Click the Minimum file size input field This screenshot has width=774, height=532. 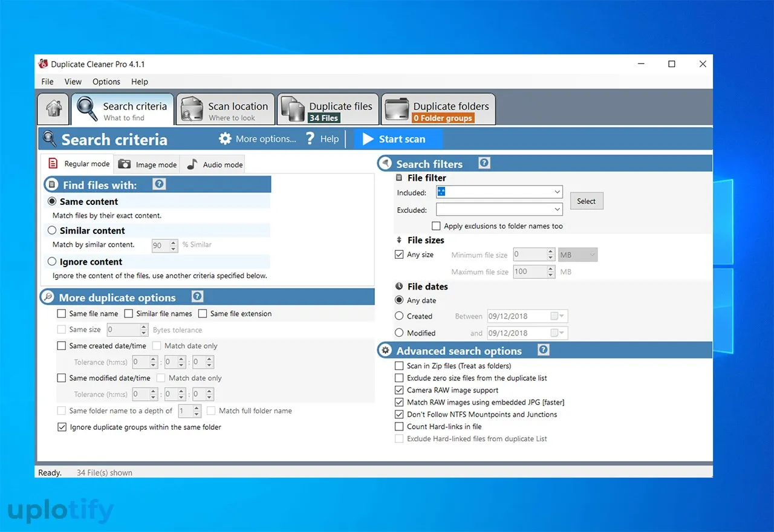[530, 255]
